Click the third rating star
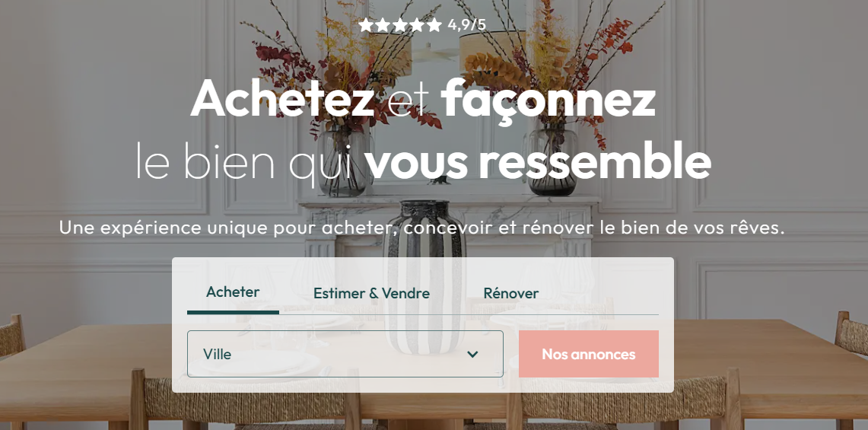This screenshot has width=868, height=430. tap(400, 25)
